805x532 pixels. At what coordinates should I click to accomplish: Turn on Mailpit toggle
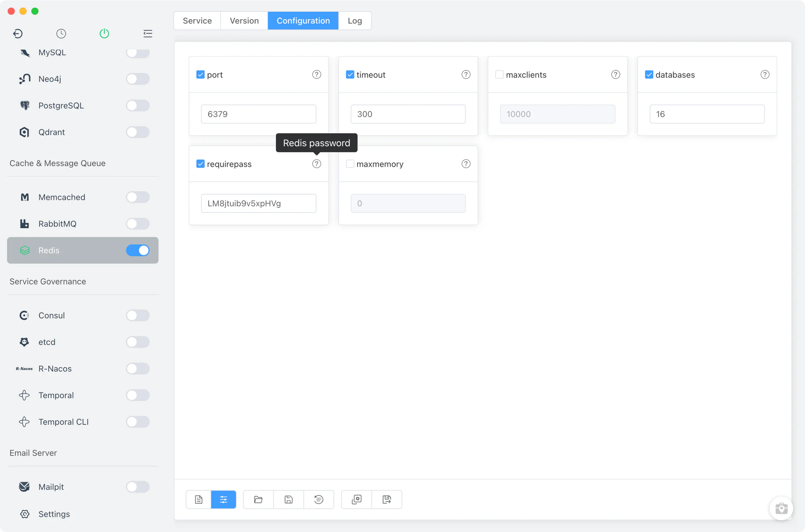[138, 487]
